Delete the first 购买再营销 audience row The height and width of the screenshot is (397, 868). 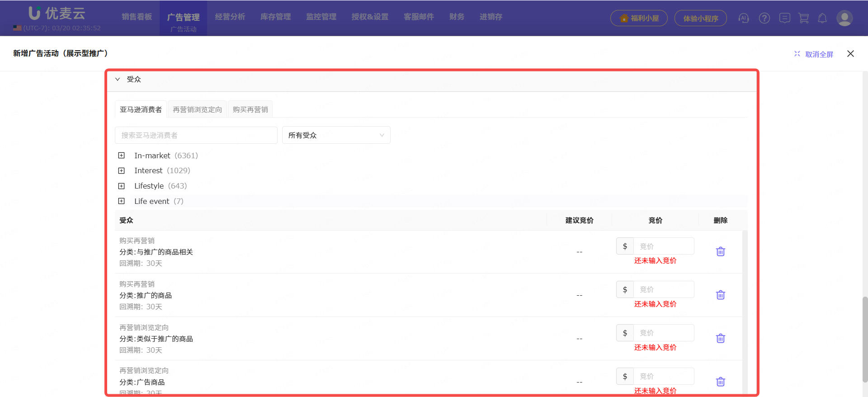click(x=720, y=251)
